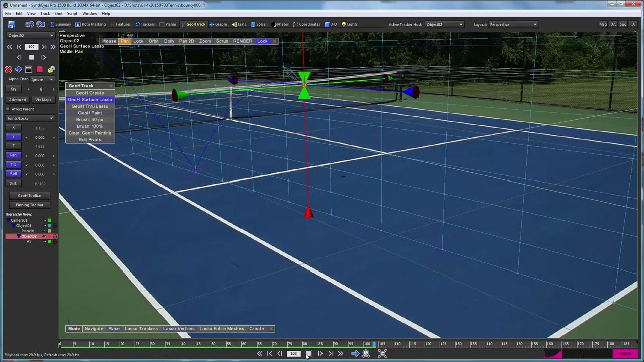This screenshot has width=644, height=362.
Task: Toggle the Dist. lock button
Action: pos(13,183)
